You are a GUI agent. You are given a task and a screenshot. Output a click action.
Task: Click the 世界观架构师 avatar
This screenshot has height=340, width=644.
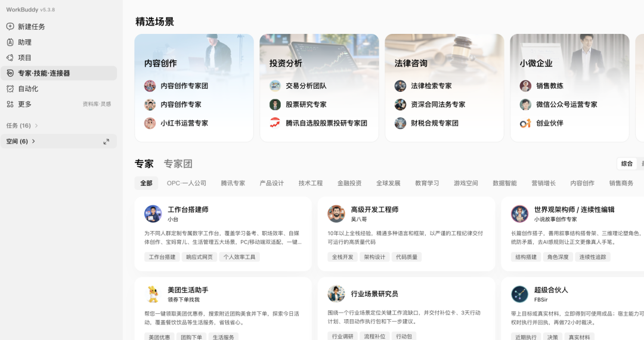click(519, 214)
